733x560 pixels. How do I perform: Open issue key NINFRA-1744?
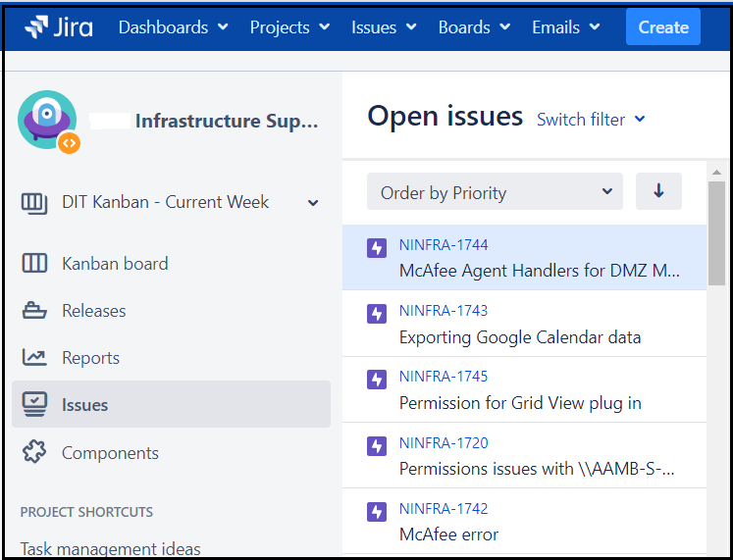(444, 245)
